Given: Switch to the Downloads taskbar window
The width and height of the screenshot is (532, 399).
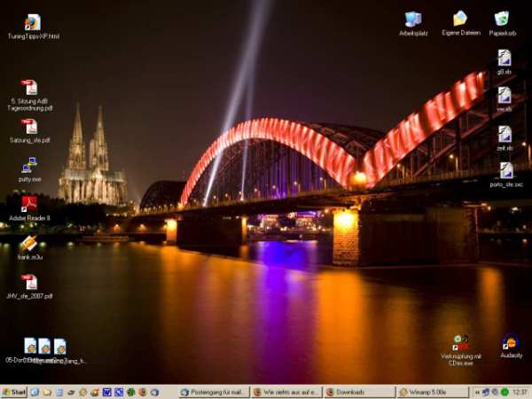Looking at the screenshot, I should tap(358, 392).
